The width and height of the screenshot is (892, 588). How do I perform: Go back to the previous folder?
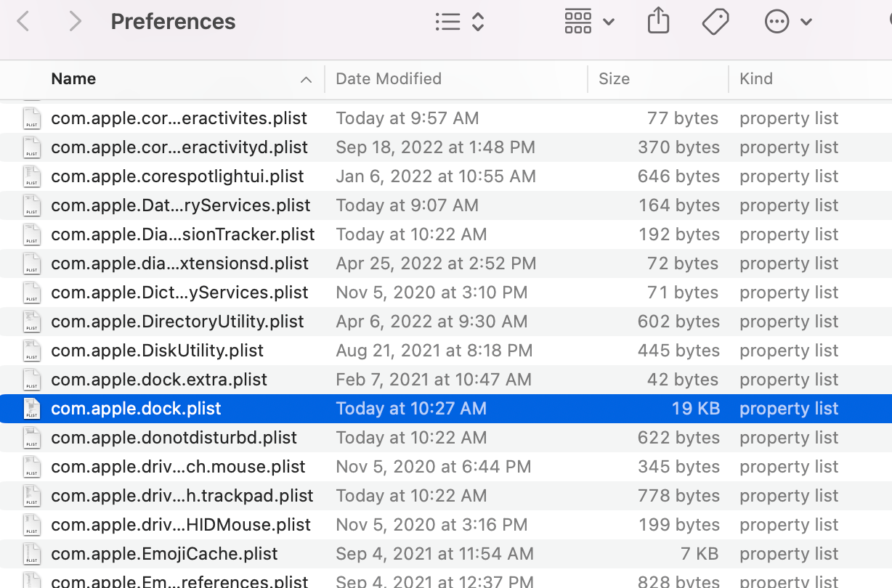pos(23,22)
